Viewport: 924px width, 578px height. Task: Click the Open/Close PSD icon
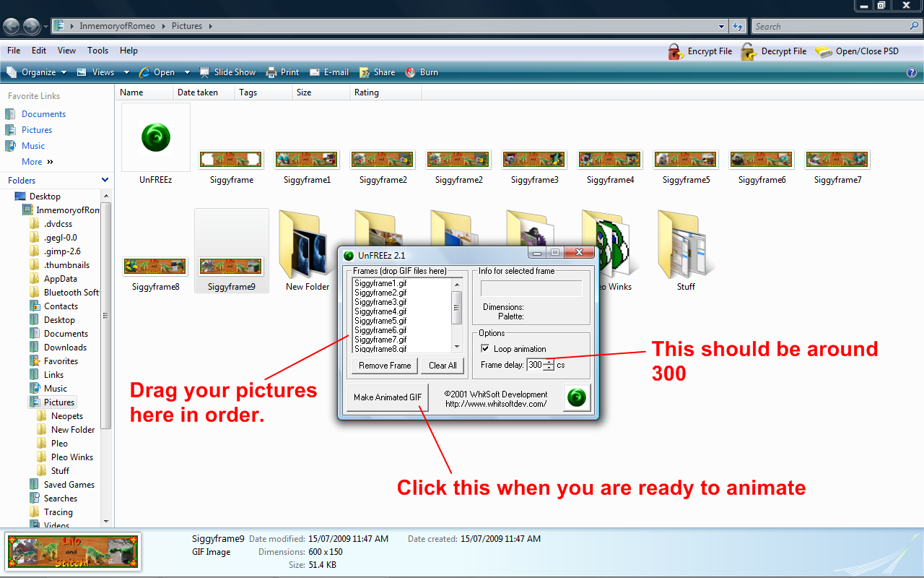tap(824, 51)
